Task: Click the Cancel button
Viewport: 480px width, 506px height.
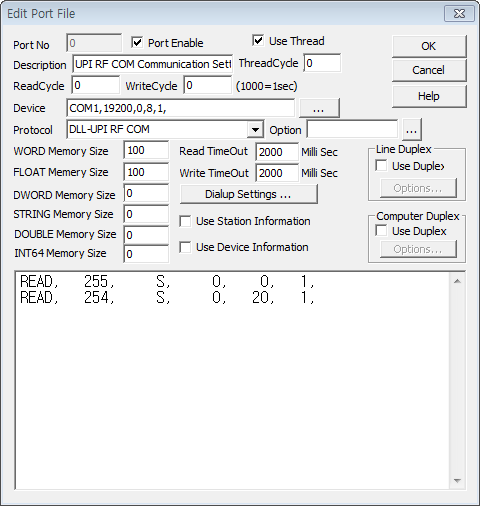Action: point(429,70)
